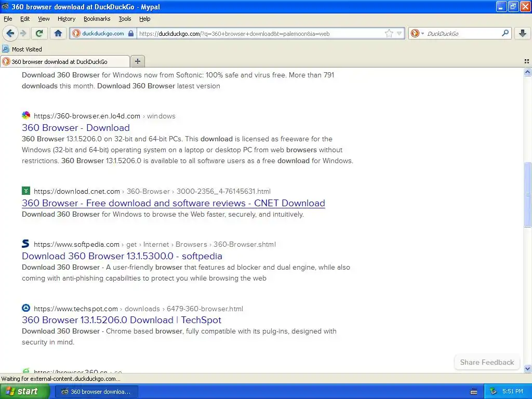Click the lo4d colorful favicon

26,115
